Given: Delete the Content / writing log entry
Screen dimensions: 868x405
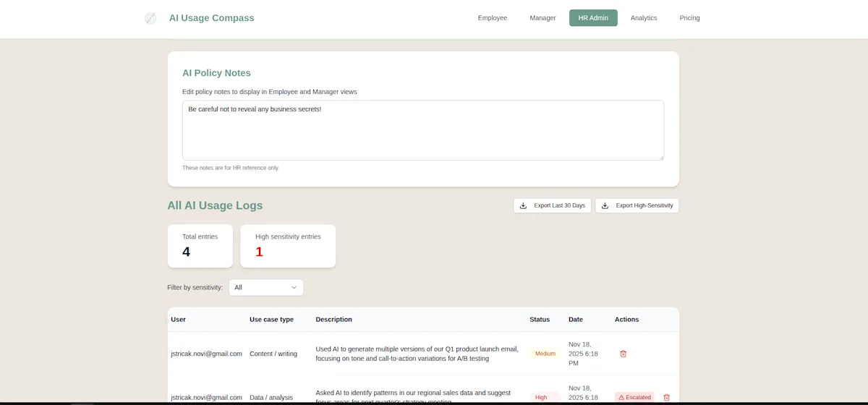Looking at the screenshot, I should point(624,354).
